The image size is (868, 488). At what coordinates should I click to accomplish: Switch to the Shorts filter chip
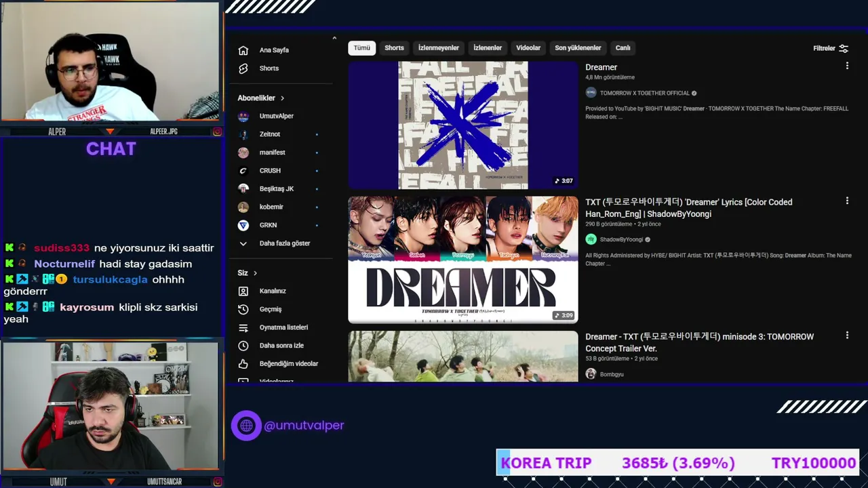[x=394, y=48]
